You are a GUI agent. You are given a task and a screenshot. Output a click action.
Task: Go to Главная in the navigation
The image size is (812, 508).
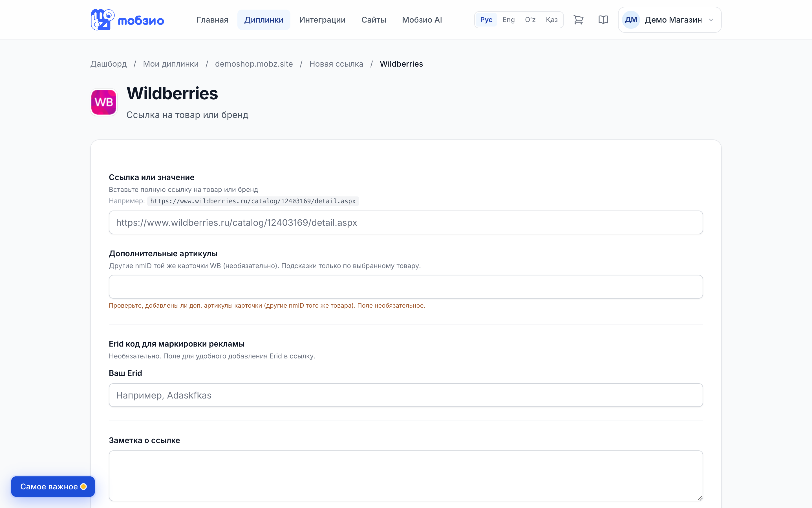click(212, 20)
